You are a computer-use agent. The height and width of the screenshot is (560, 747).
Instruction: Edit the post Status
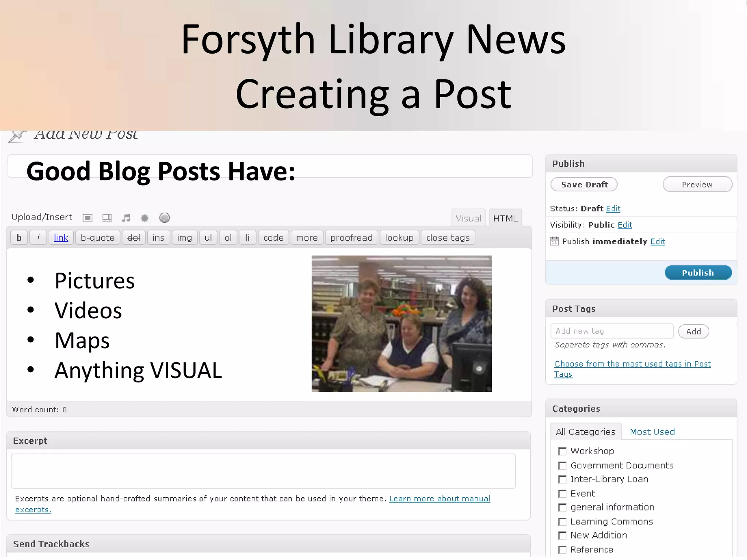613,209
